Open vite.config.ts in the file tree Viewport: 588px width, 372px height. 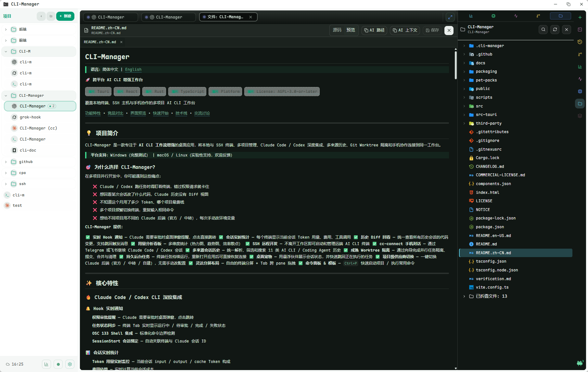[x=516, y=287]
